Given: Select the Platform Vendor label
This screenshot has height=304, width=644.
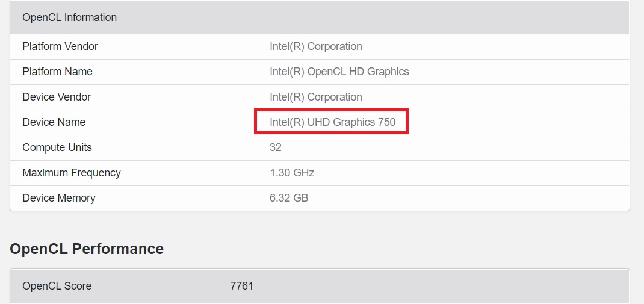Looking at the screenshot, I should pos(60,46).
